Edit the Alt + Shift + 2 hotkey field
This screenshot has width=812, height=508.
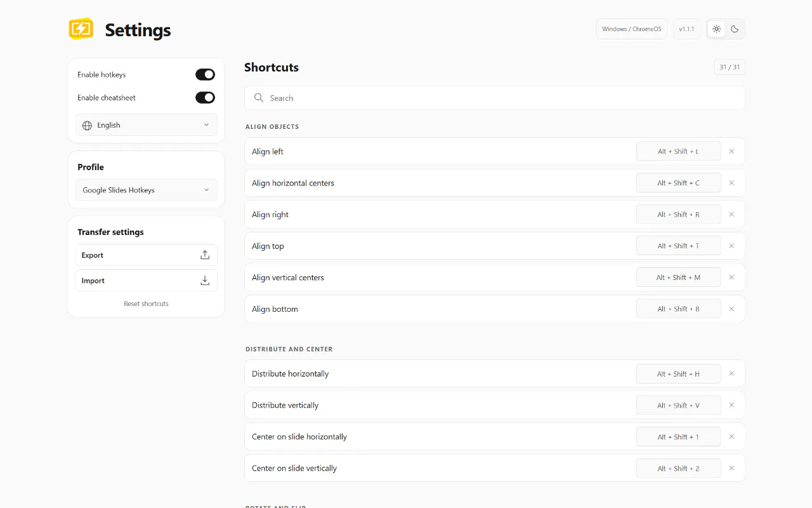679,468
